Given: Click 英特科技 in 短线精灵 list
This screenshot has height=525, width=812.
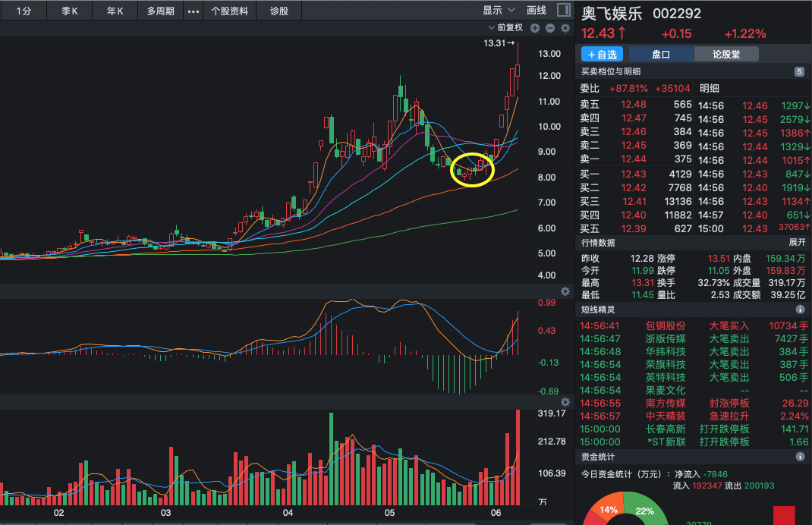Looking at the screenshot, I should point(666,378).
